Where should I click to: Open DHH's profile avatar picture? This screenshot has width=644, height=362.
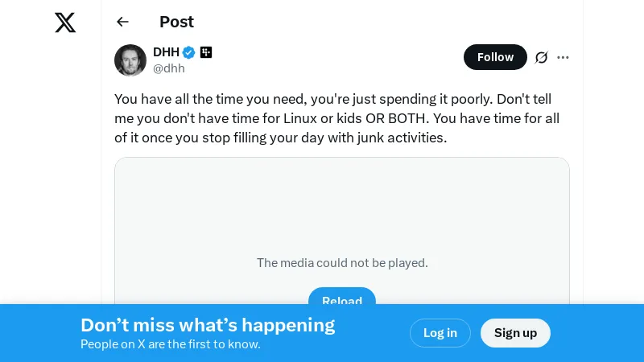130,60
